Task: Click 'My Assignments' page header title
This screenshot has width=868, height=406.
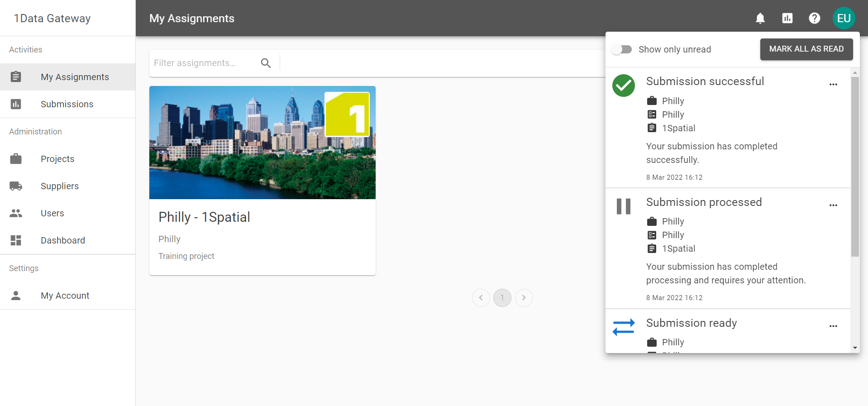Action: pos(192,18)
